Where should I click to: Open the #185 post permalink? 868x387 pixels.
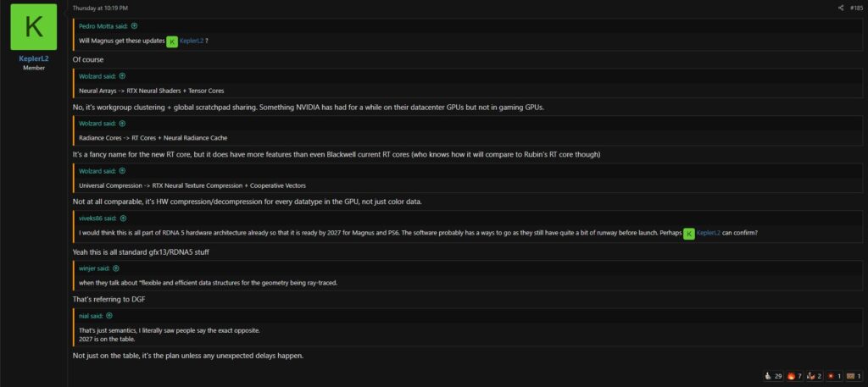[855, 8]
